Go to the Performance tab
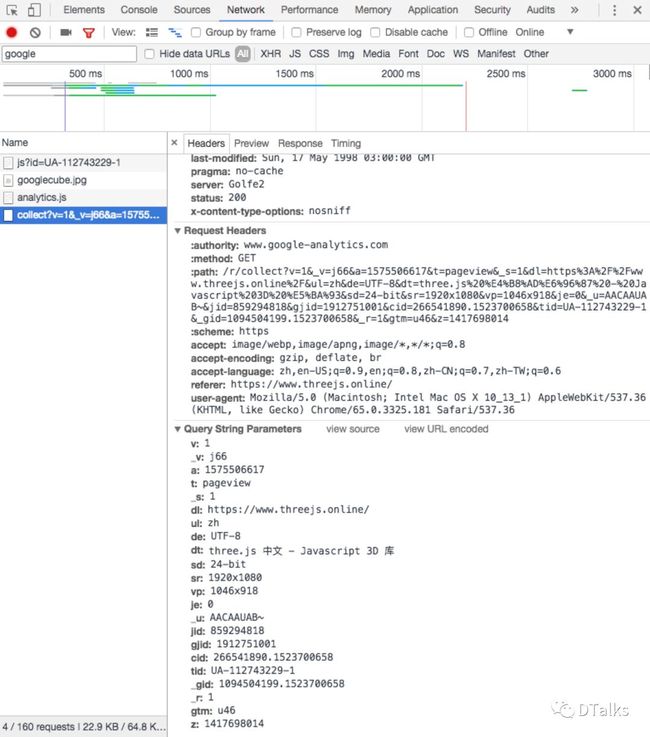This screenshot has width=650, height=737. click(x=309, y=10)
